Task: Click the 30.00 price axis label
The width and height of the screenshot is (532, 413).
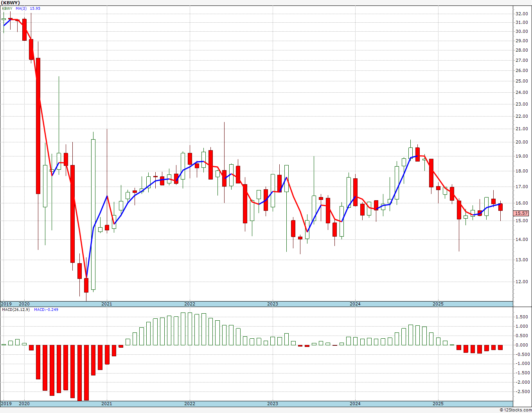Action: [521, 32]
